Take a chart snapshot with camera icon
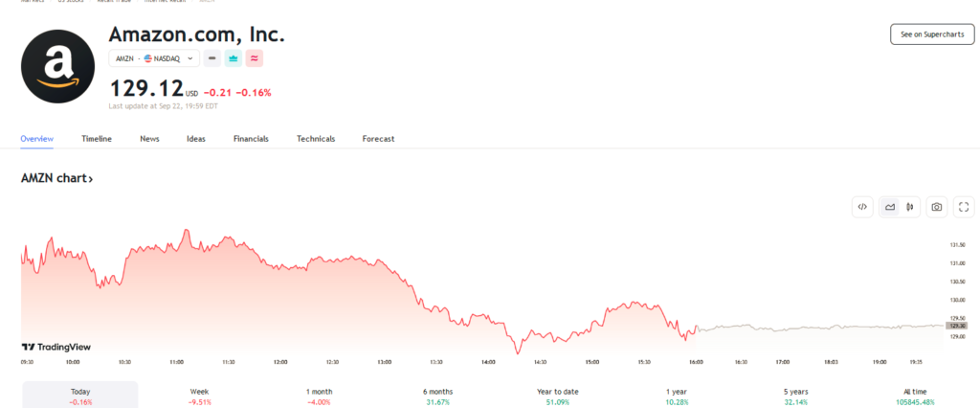The image size is (980, 408). (936, 207)
